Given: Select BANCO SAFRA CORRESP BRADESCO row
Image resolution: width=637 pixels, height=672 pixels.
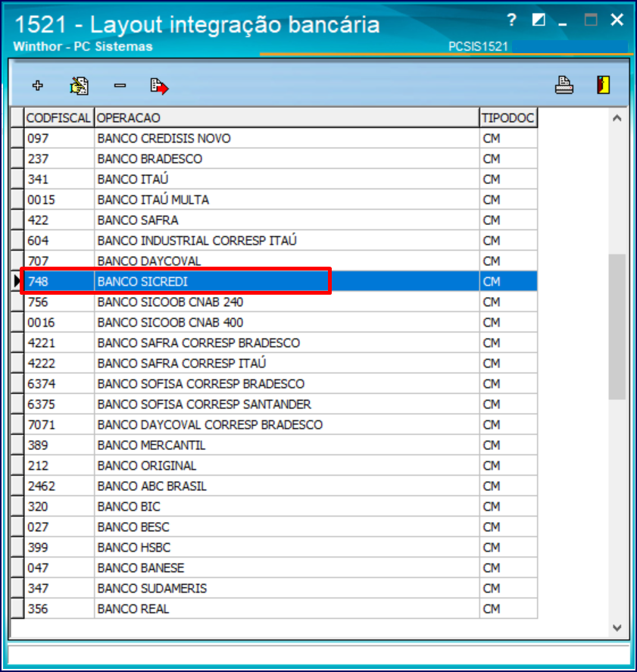Looking at the screenshot, I should (280, 343).
